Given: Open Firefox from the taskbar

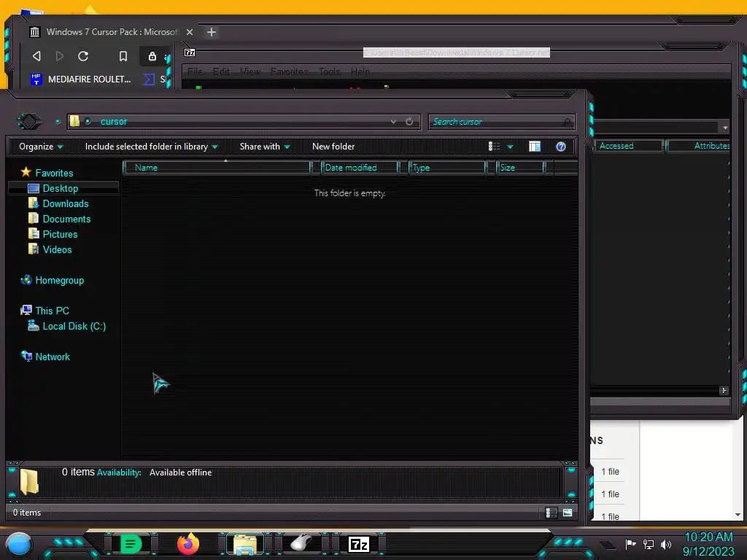Looking at the screenshot, I should 188,544.
